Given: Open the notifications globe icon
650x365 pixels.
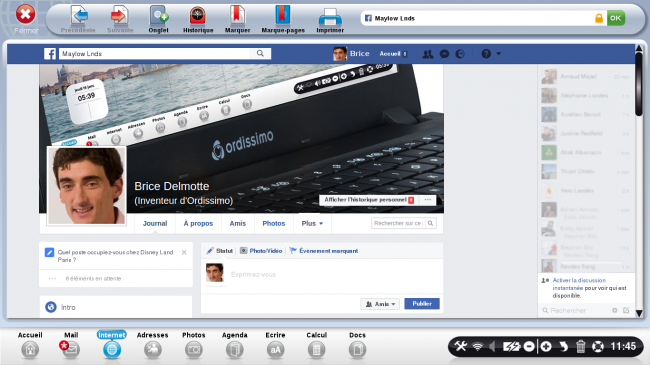Looking at the screenshot, I should tap(460, 54).
